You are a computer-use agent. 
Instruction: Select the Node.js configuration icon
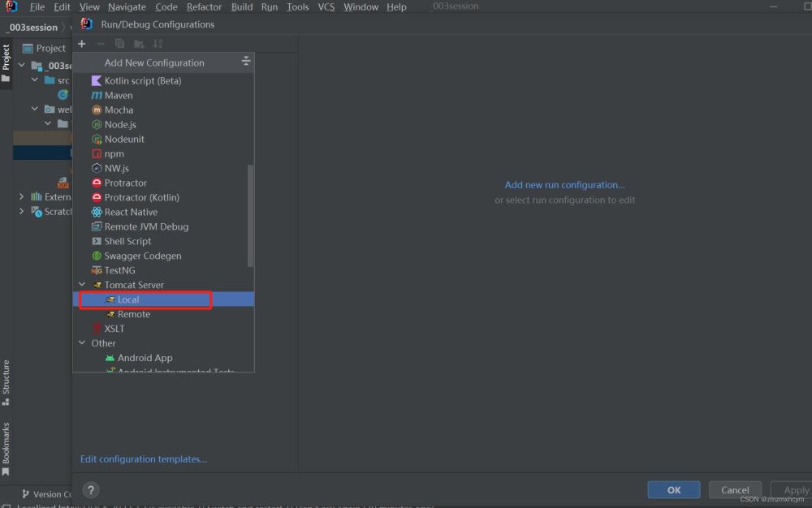pyautogui.click(x=97, y=125)
